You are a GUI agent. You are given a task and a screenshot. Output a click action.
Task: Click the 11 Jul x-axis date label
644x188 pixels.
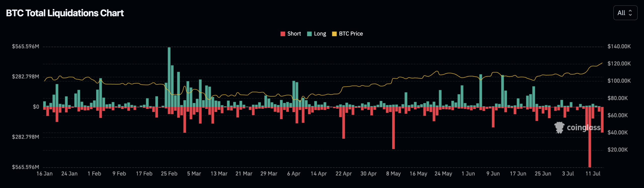pyautogui.click(x=593, y=174)
